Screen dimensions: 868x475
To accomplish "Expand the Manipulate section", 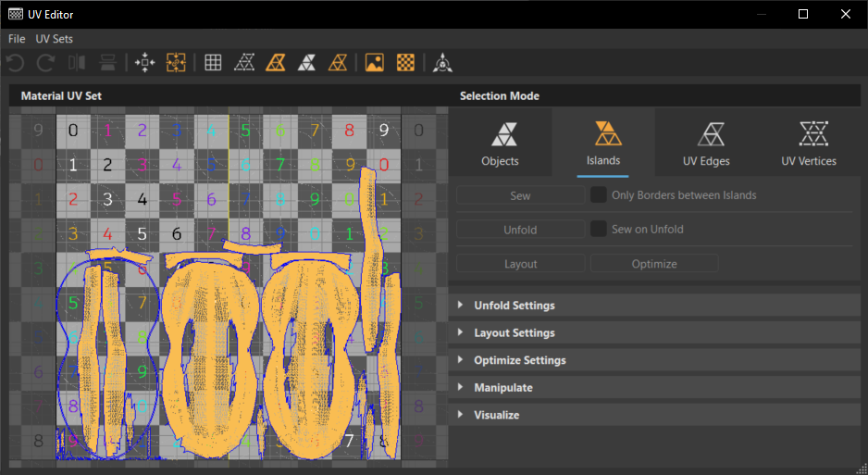I will coord(654,388).
